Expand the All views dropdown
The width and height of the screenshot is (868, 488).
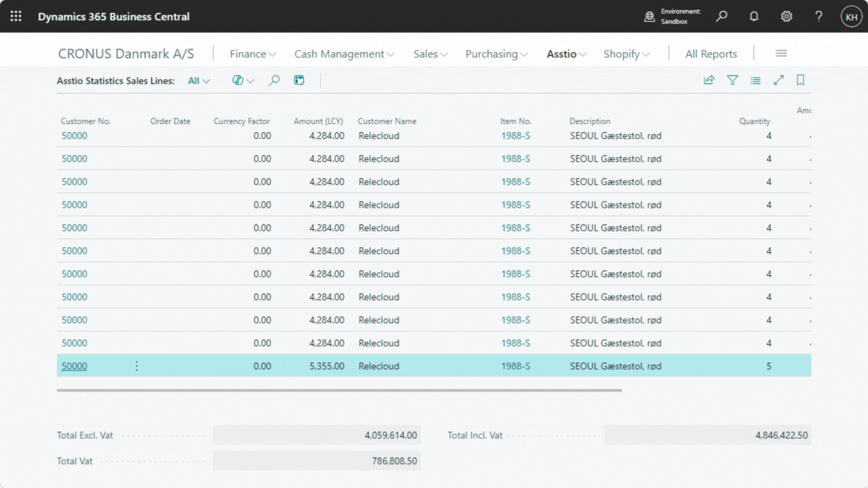[x=199, y=81]
